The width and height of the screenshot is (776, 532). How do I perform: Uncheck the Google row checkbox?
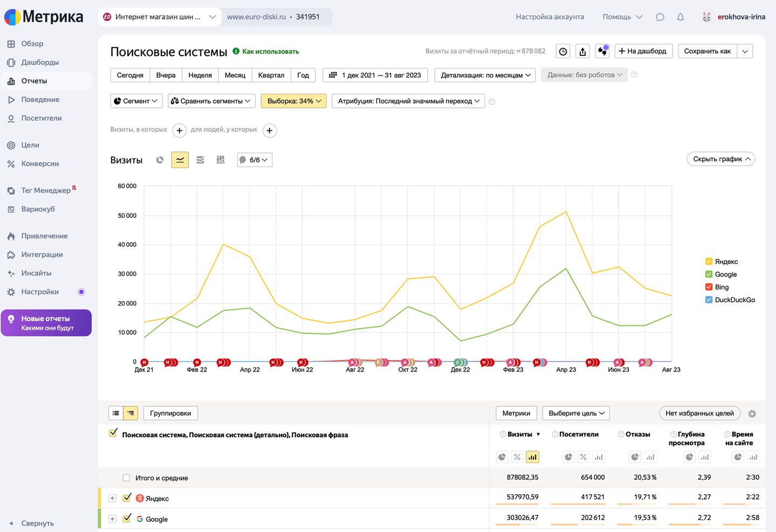click(127, 519)
